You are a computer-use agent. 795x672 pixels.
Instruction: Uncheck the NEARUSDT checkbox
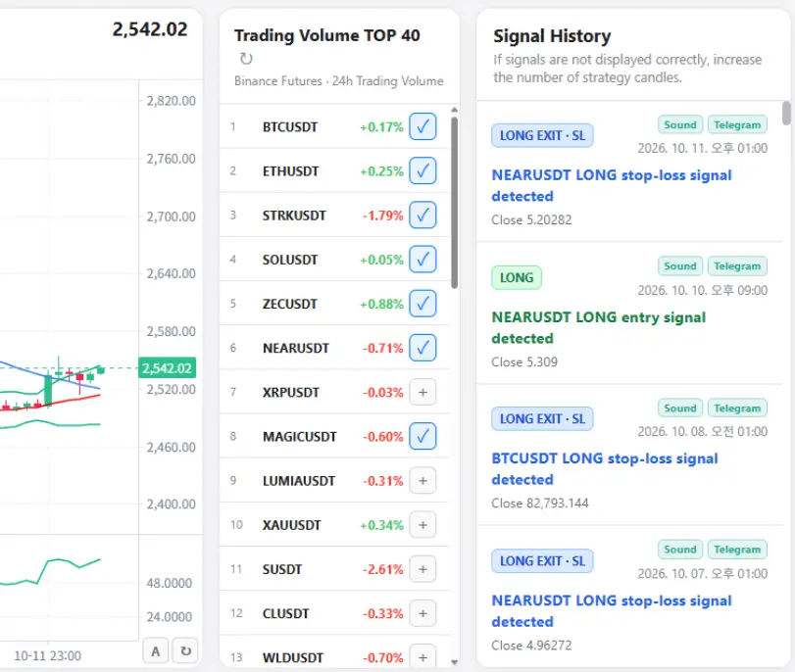(x=422, y=348)
